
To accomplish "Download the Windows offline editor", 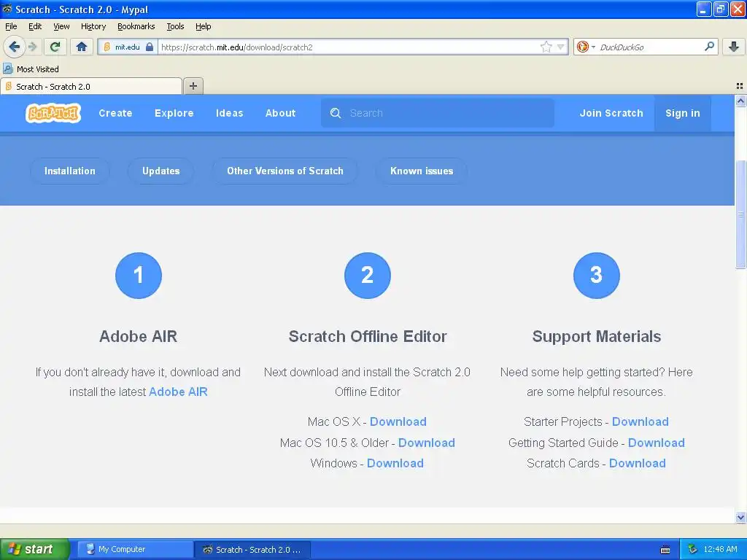I will pyautogui.click(x=395, y=463).
